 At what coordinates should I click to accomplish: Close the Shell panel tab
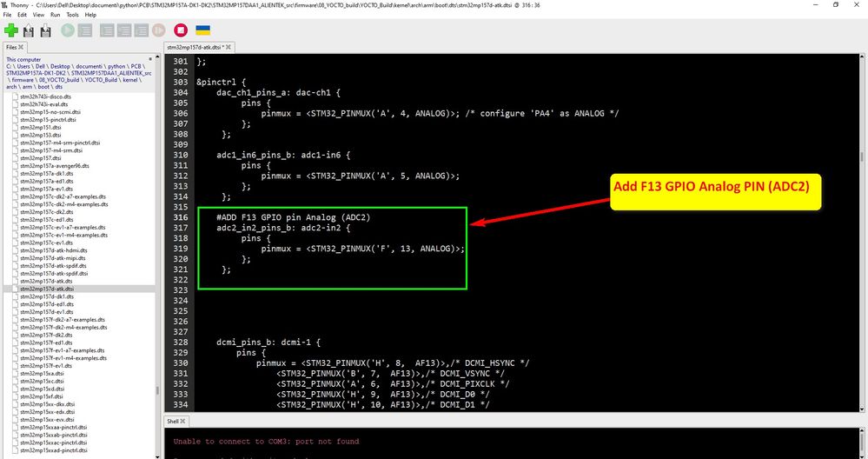coord(183,422)
